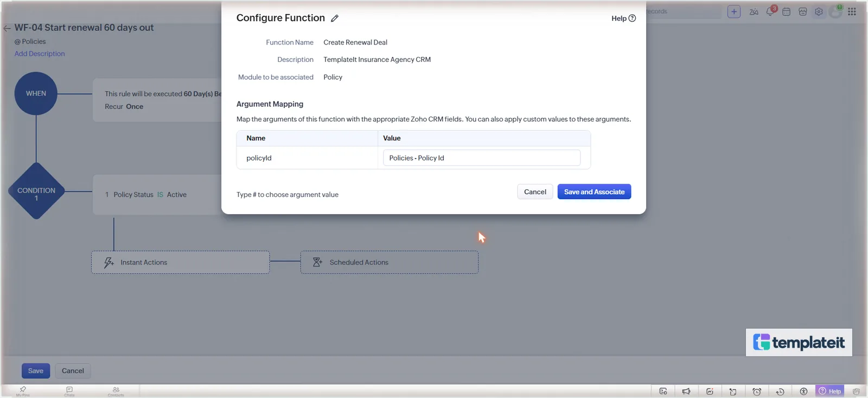Click the plus create-new icon

(734, 11)
